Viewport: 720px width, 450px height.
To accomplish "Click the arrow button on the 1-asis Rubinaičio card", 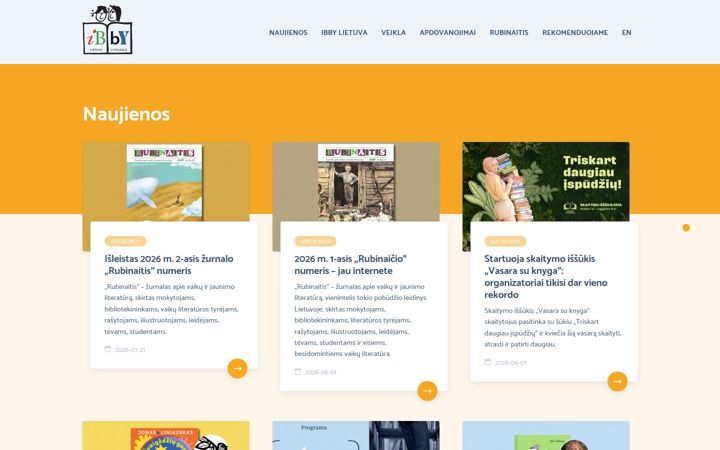I will coord(428,391).
